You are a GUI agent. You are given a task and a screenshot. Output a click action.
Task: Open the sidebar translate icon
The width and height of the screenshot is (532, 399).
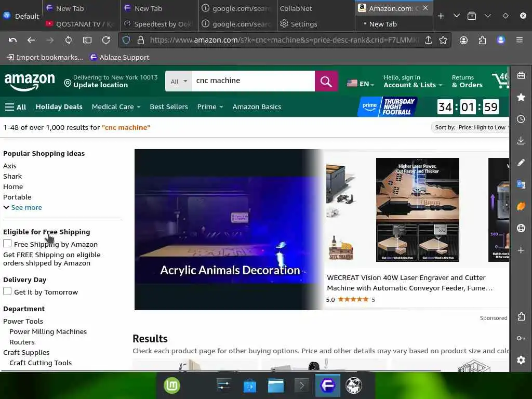pos(521,184)
